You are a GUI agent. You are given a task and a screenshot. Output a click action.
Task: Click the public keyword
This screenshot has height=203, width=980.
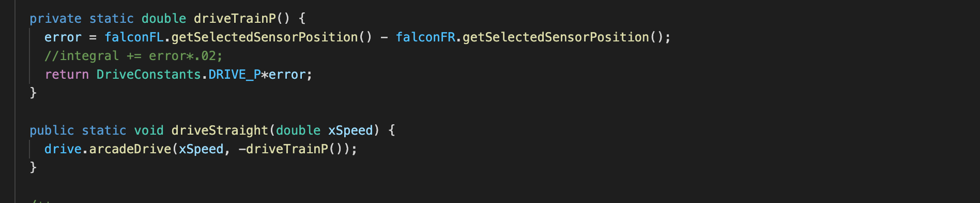point(52,130)
